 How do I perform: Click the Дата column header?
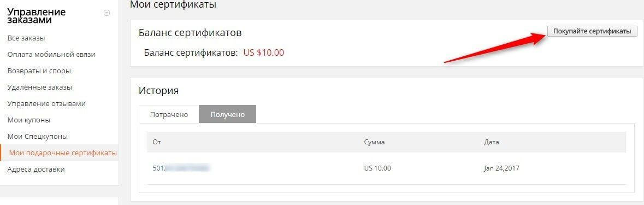click(x=492, y=143)
